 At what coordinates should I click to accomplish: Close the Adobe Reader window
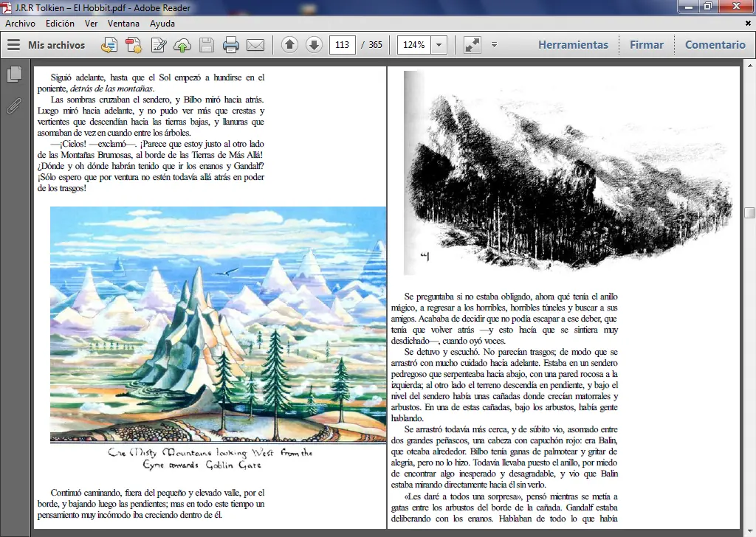736,6
